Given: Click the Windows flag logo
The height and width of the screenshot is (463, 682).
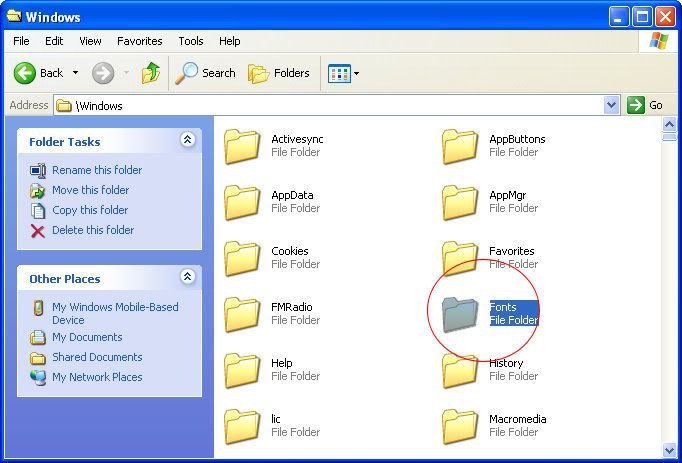Looking at the screenshot, I should coord(659,41).
